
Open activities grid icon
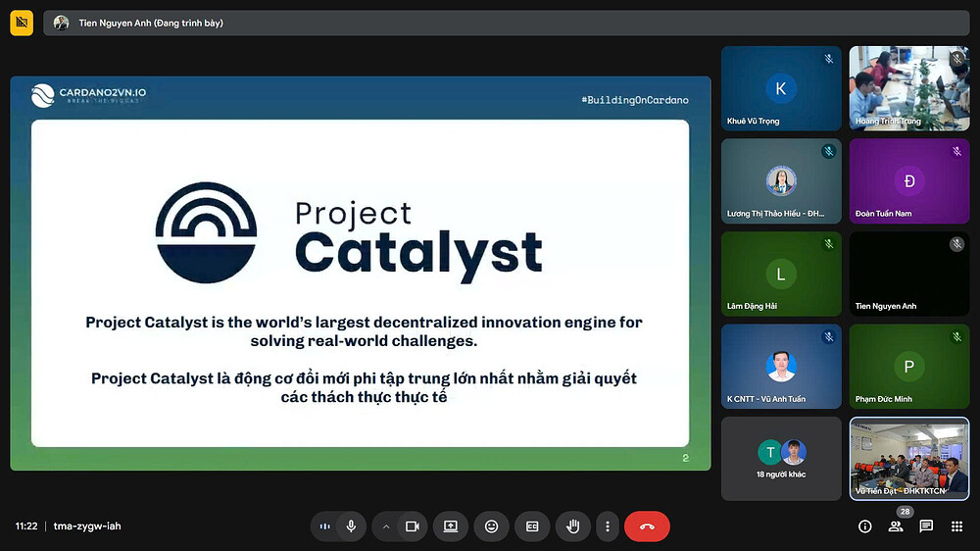(956, 526)
